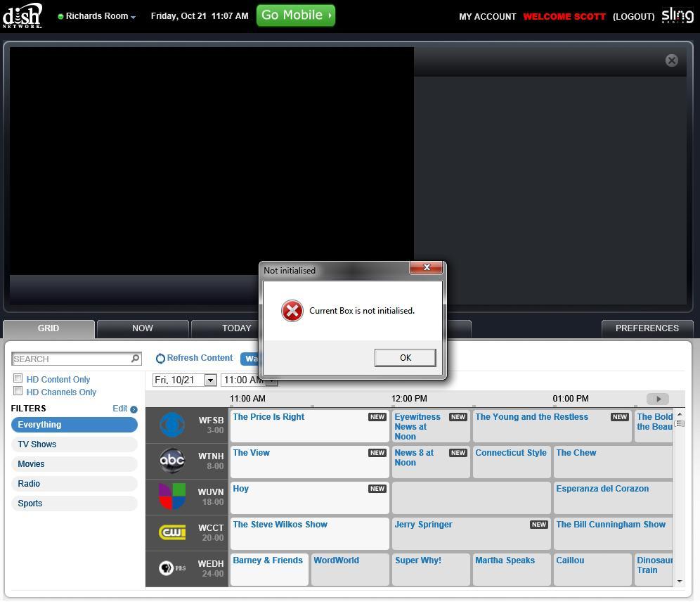The height and width of the screenshot is (609, 700).
Task: Select the Radio filter
Action: (x=74, y=484)
